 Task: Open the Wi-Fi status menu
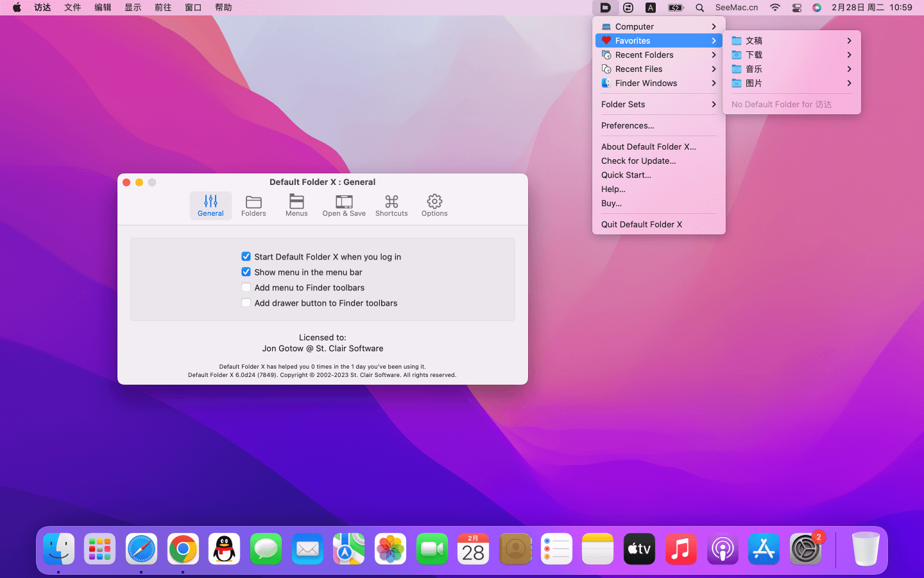(x=775, y=8)
